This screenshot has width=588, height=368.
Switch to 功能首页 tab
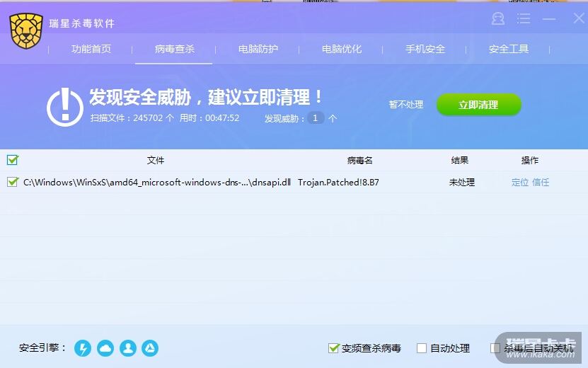pos(91,49)
